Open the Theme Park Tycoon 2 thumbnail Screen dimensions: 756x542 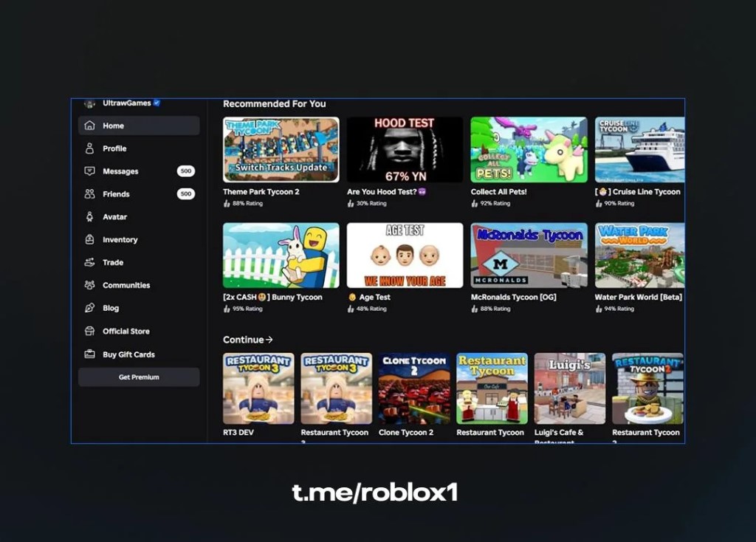(281, 149)
